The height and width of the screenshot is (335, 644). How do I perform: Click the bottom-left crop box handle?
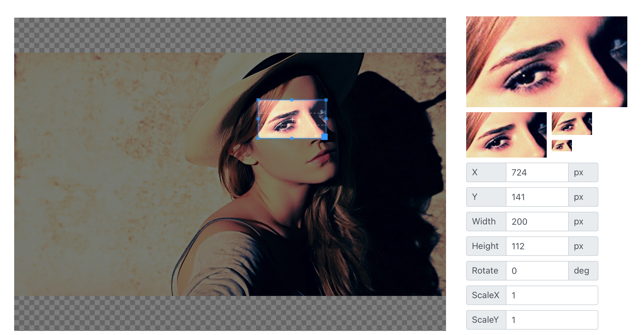point(258,138)
